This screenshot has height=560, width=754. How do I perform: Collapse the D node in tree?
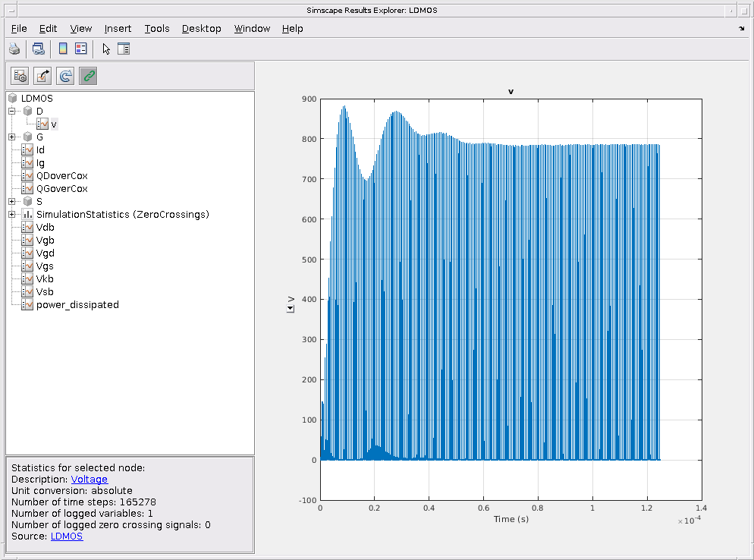(12, 111)
